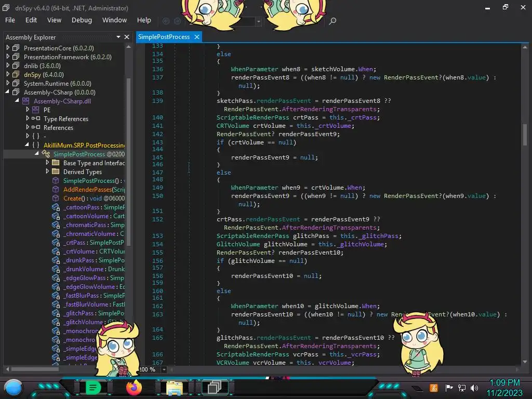Select the _cartoonVolume field

click(94, 216)
